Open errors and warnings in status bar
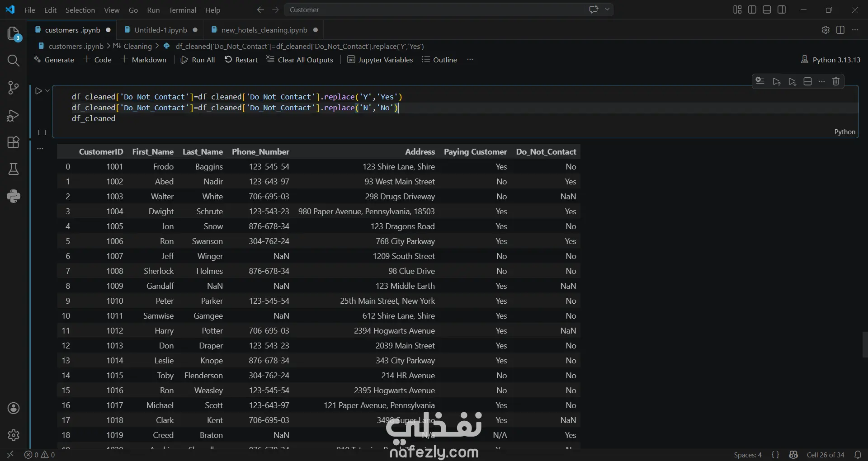Image resolution: width=868 pixels, height=461 pixels. pyautogui.click(x=40, y=455)
